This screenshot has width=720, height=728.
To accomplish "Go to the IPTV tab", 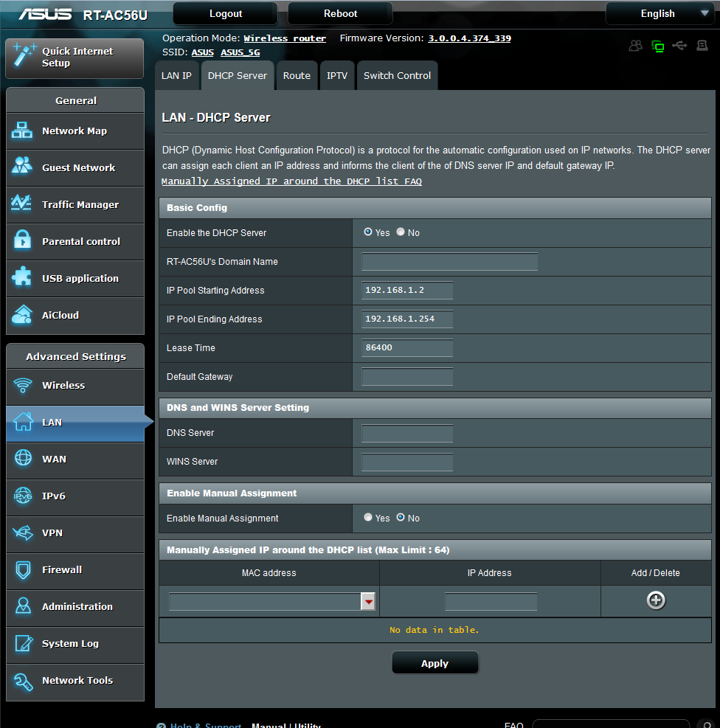I will (337, 76).
